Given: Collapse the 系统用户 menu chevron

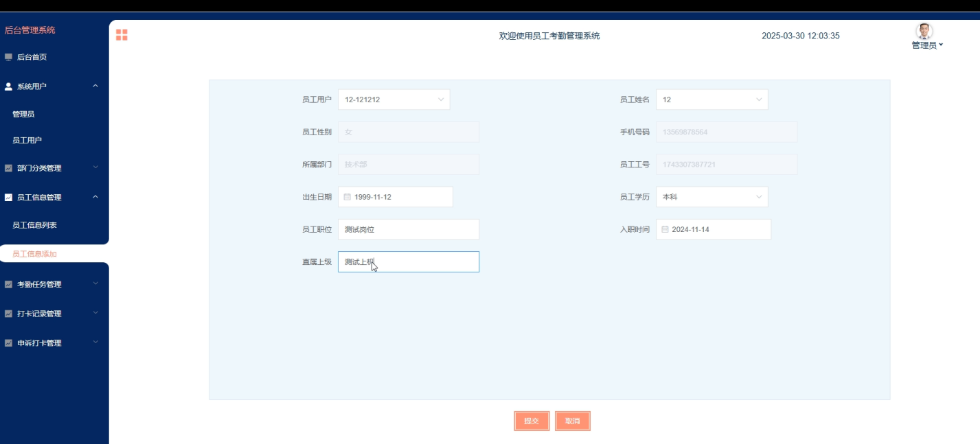Looking at the screenshot, I should 95,86.
